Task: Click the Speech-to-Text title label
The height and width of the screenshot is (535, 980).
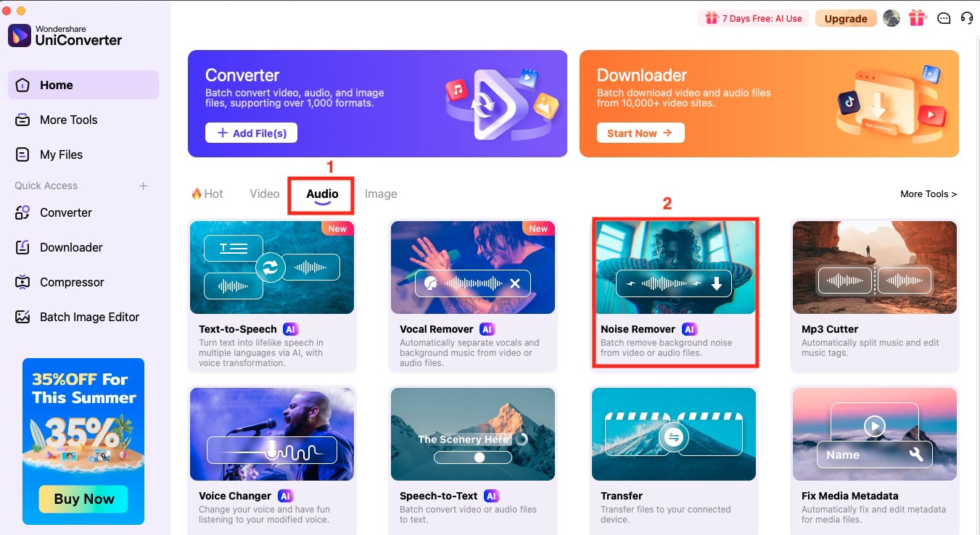Action: pyautogui.click(x=439, y=496)
